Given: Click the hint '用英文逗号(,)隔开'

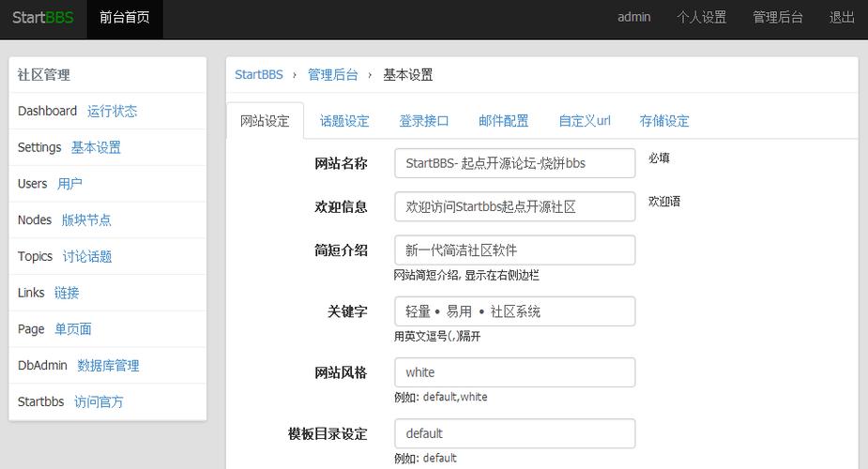Looking at the screenshot, I should tap(437, 336).
